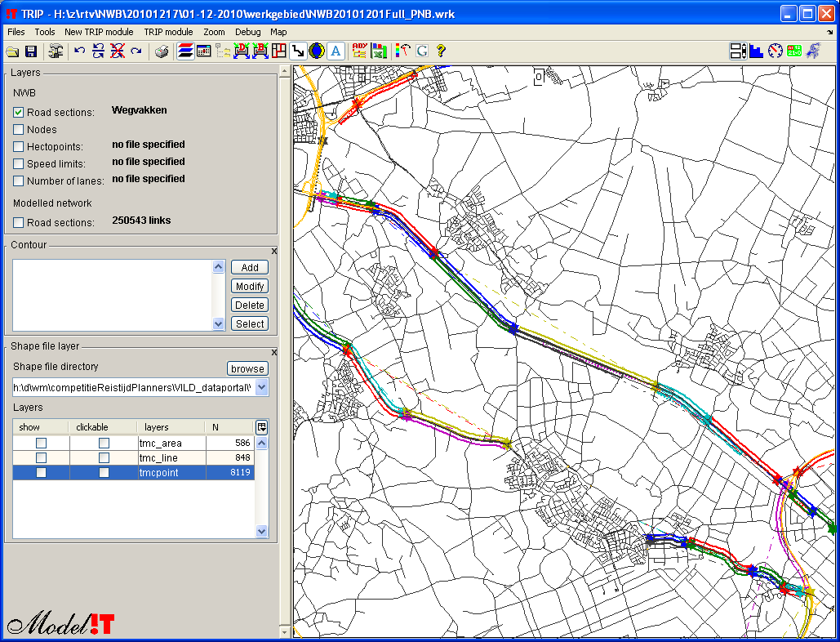Open the shape file directory dropdown
The width and height of the screenshot is (840, 642).
pyautogui.click(x=261, y=387)
